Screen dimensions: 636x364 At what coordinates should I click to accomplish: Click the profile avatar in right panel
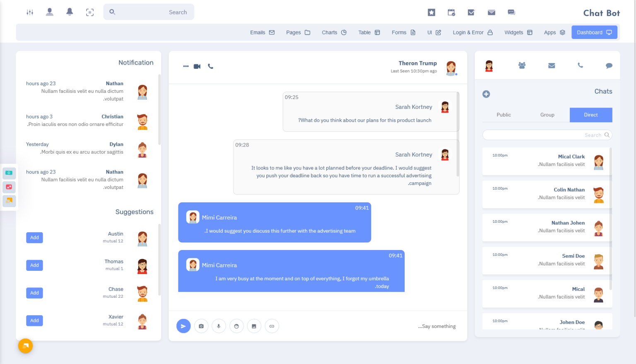[x=489, y=65]
